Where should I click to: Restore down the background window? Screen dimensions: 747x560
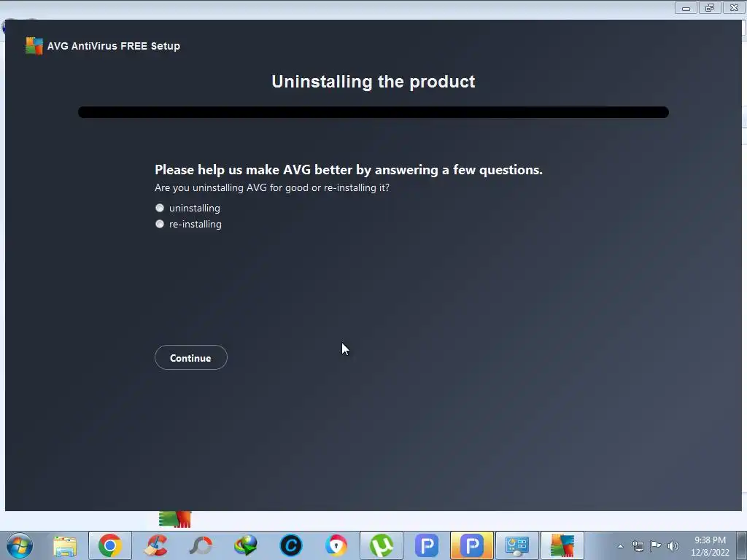(x=710, y=7)
